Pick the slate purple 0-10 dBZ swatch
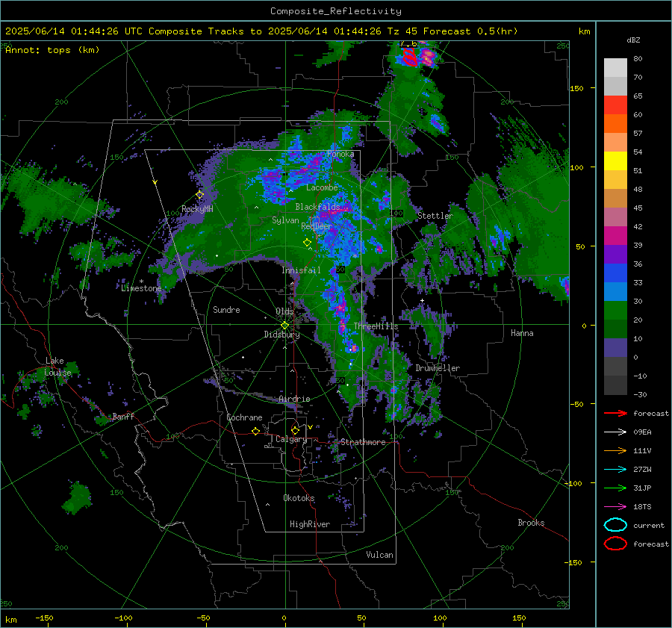This screenshot has width=672, height=628. (615, 348)
